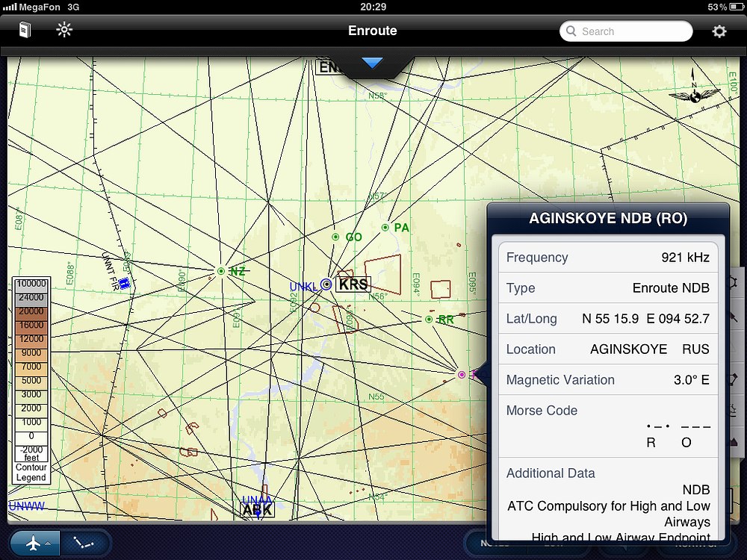Tap the RR NDB marker

(429, 320)
